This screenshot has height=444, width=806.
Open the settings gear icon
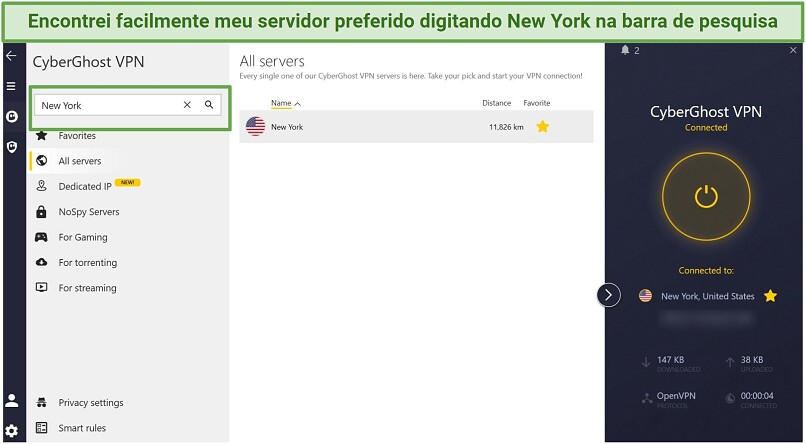11,431
